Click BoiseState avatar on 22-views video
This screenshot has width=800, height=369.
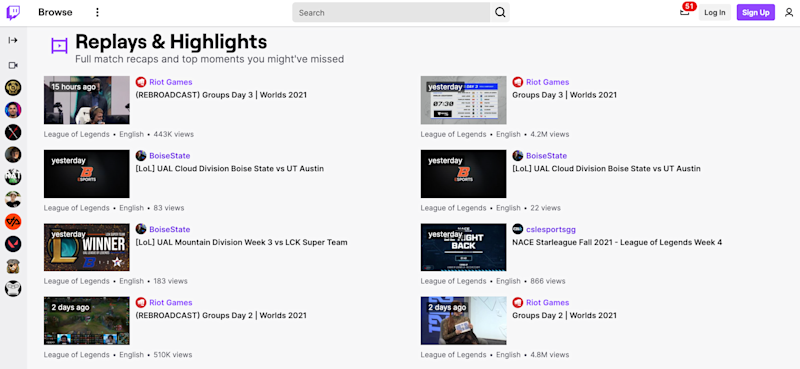pyautogui.click(x=518, y=156)
